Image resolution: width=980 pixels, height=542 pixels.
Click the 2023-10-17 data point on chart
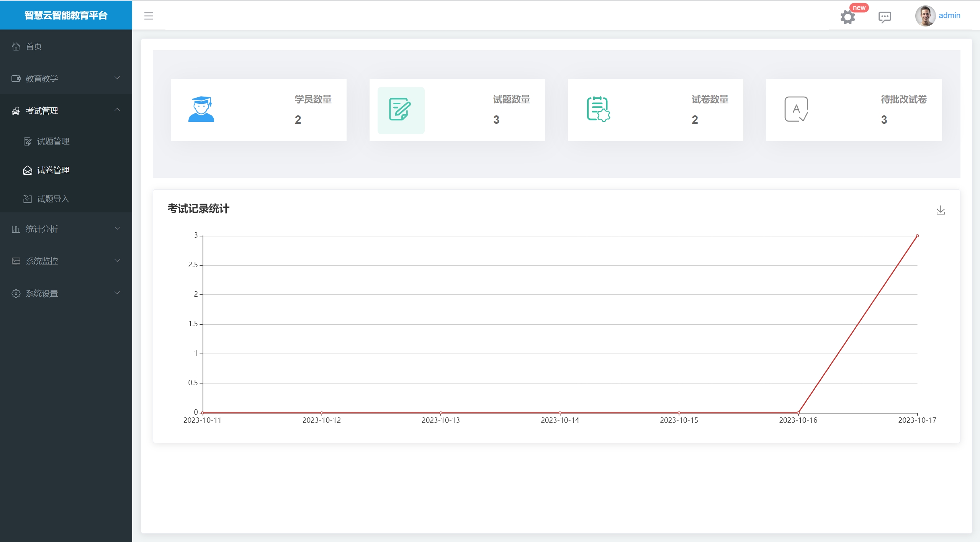[917, 236]
